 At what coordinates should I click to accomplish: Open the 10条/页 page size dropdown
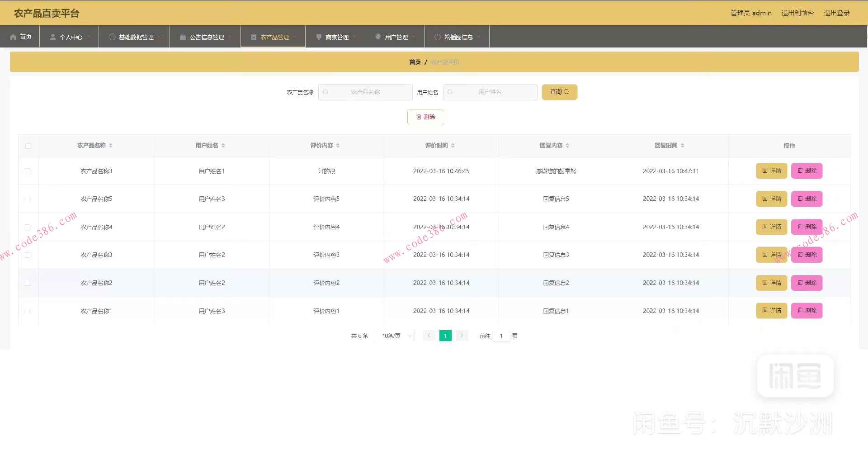[x=396, y=336]
